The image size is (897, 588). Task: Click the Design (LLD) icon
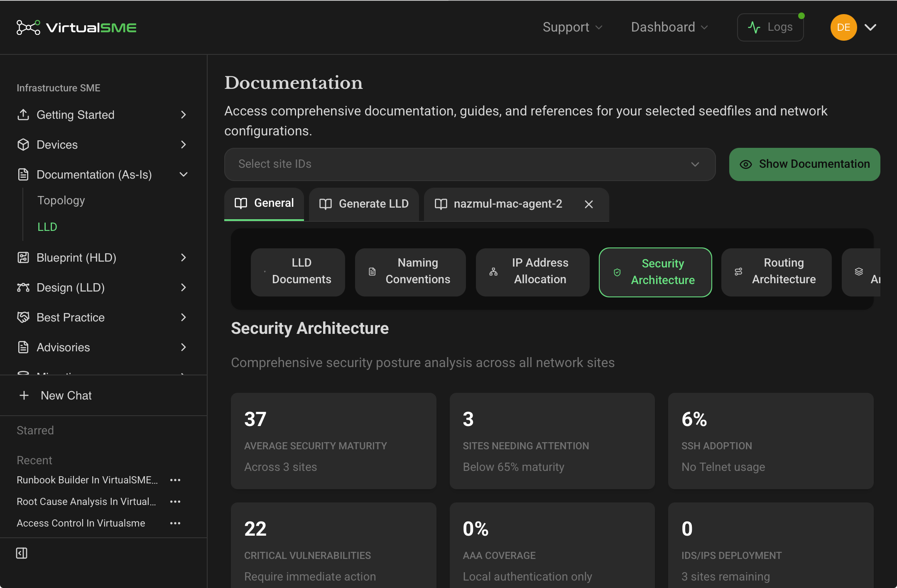[23, 287]
